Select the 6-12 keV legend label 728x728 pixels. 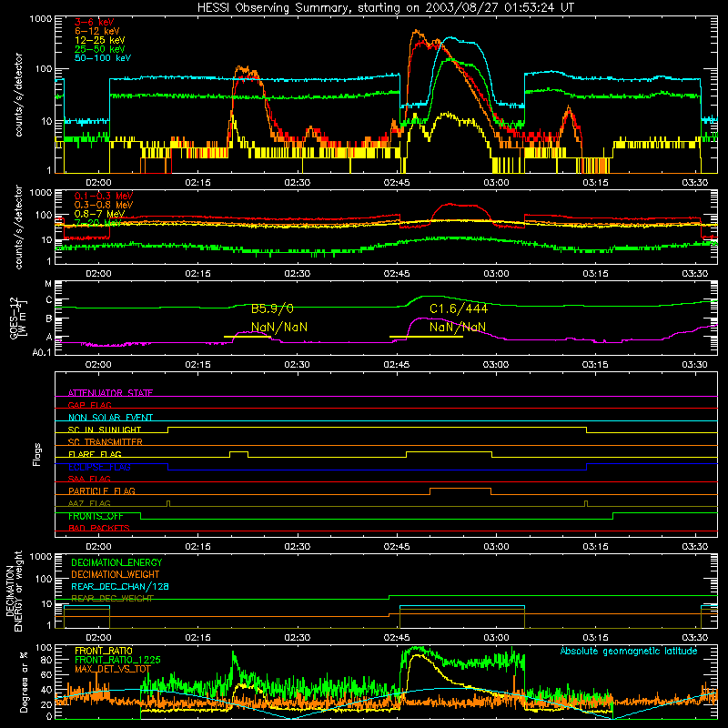click(x=97, y=31)
